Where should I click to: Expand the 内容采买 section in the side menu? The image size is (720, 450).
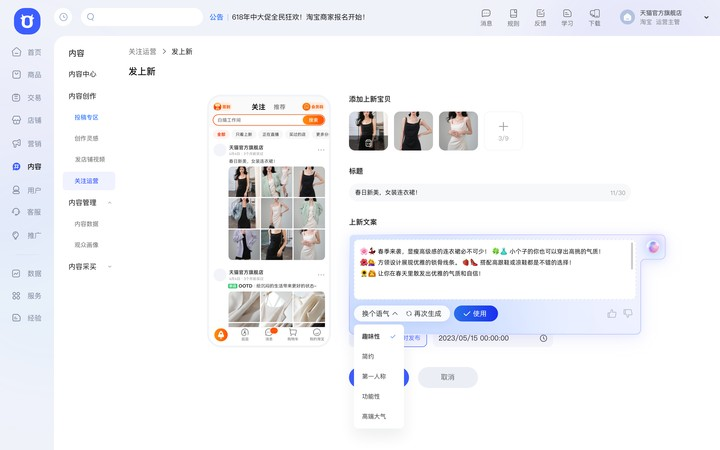pyautogui.click(x=109, y=267)
